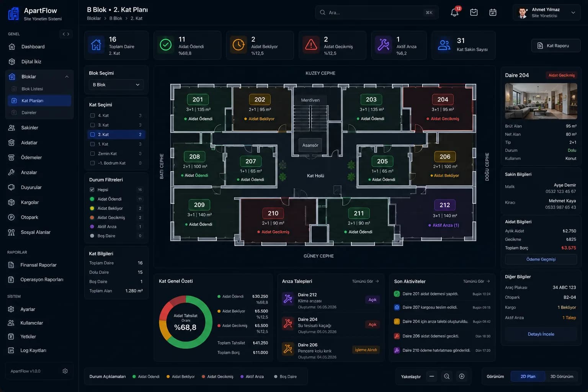Select the Aidat Gecikmiş status filter

pyautogui.click(x=116, y=217)
